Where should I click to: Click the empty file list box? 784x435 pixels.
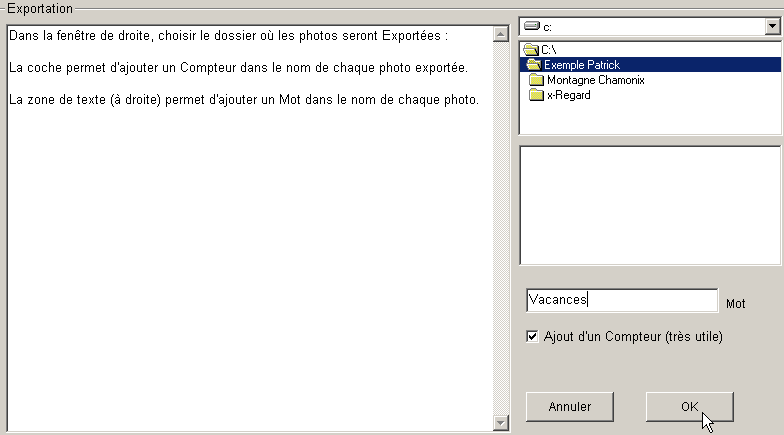[x=649, y=204]
